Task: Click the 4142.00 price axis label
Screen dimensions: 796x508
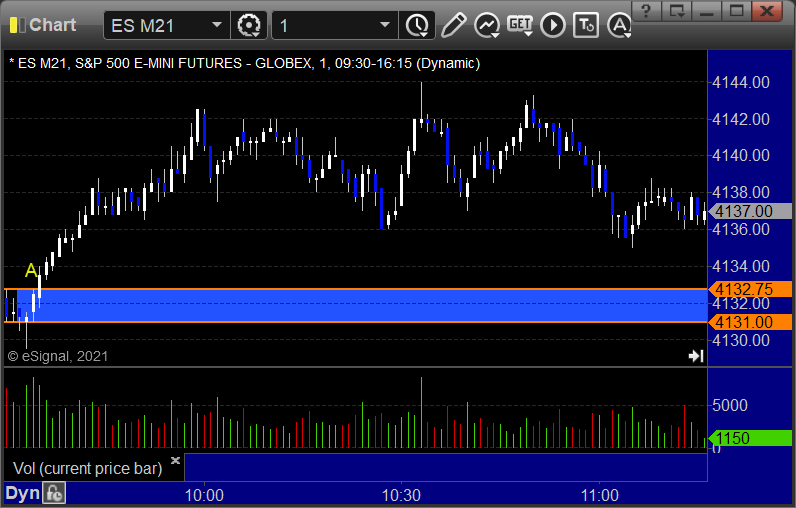Action: (x=741, y=119)
